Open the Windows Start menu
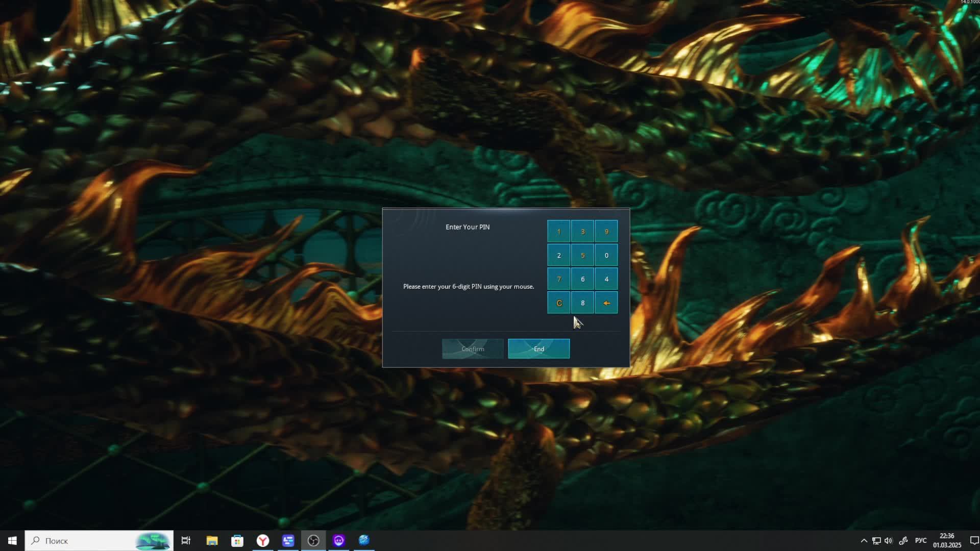This screenshot has height=551, width=980. (x=12, y=540)
